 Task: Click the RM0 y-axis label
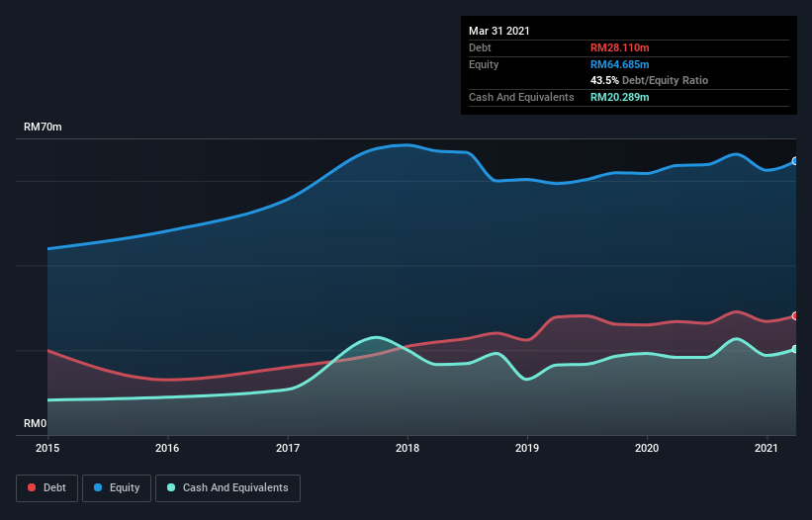pos(35,423)
